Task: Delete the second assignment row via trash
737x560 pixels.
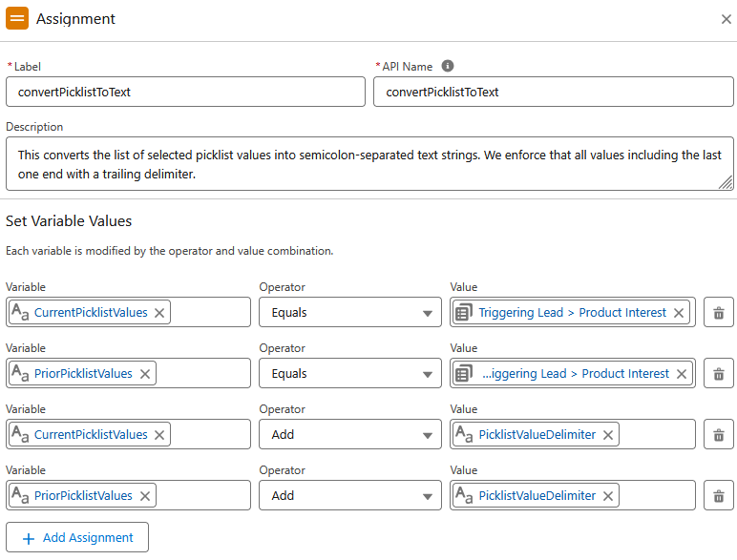Action: click(719, 373)
